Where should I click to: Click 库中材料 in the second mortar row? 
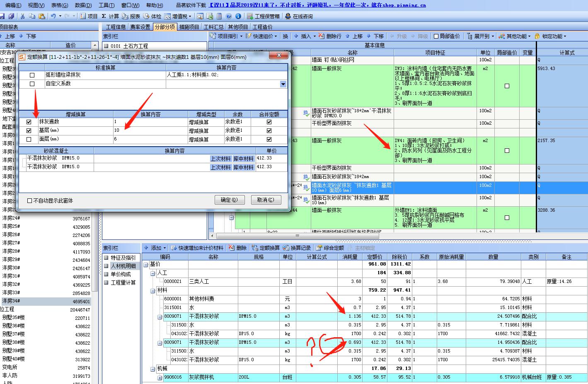click(x=243, y=167)
